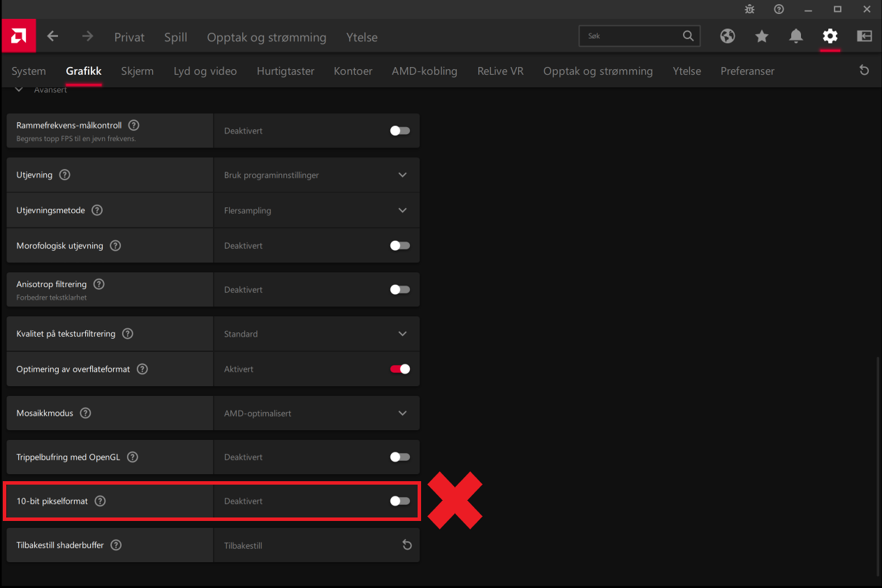Screen dimensions: 882x588
Task: Open the web browser globe icon
Action: pos(728,36)
